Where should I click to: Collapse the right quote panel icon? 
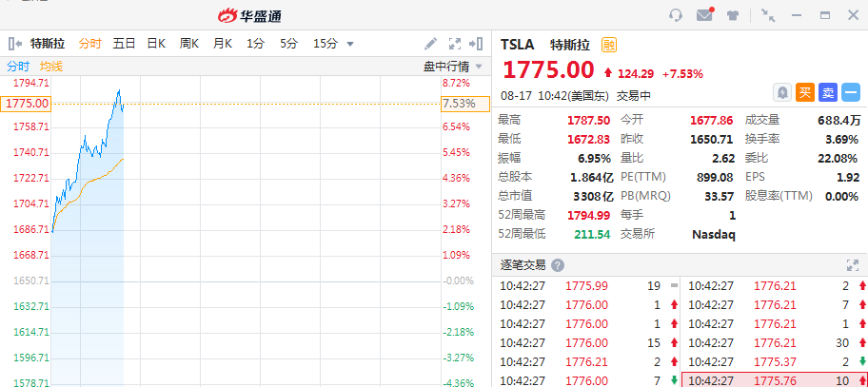coord(479,44)
